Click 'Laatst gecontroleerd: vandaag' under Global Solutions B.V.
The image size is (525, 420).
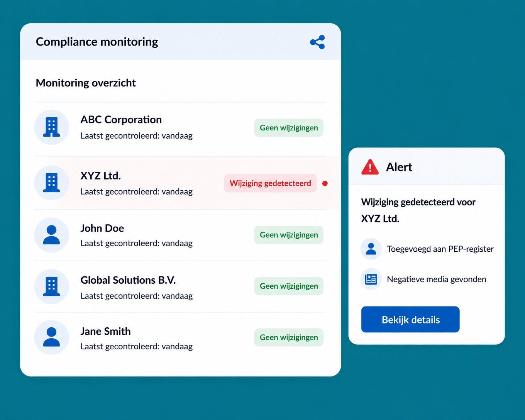click(136, 296)
